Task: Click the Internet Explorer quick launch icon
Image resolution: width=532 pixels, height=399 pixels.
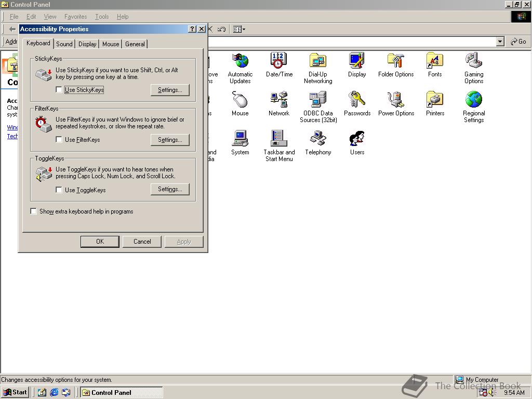Action: tap(54, 393)
